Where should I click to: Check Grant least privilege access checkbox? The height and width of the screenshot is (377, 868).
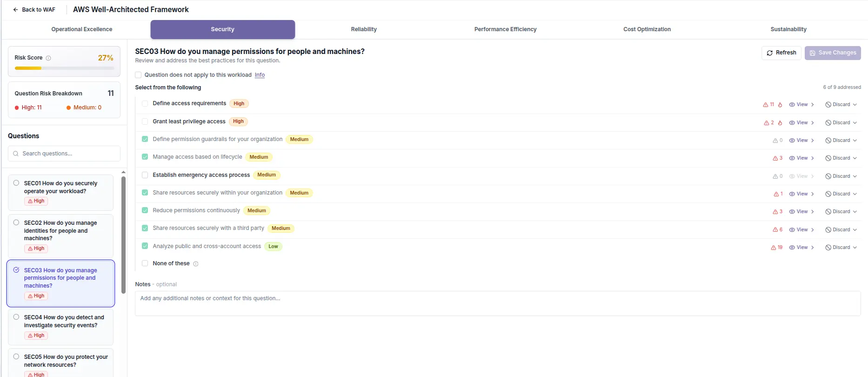(x=145, y=121)
